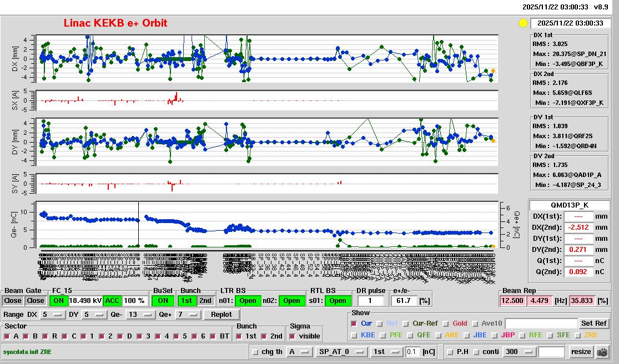Open the Range DX dropdown
This screenshot has width=619, height=364.
point(52,315)
